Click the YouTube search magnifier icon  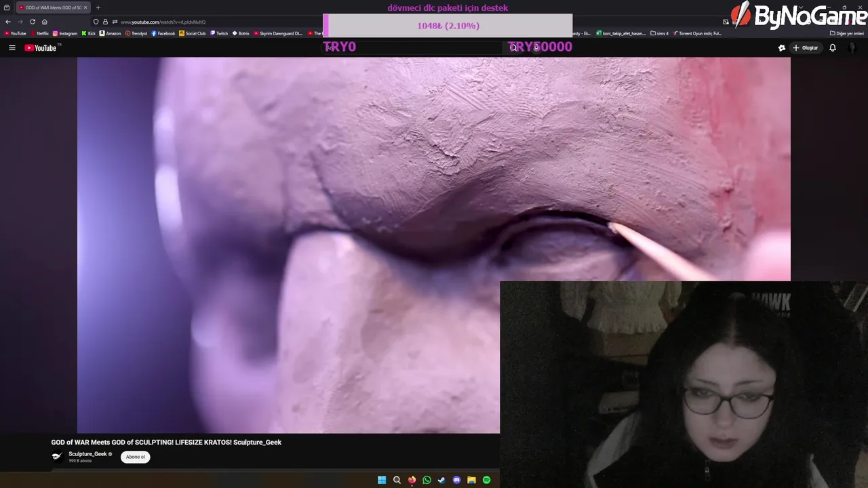point(513,47)
